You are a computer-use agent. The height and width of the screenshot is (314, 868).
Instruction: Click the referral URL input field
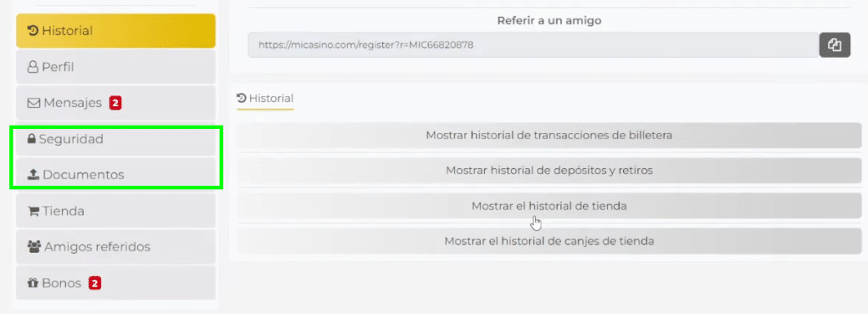533,45
